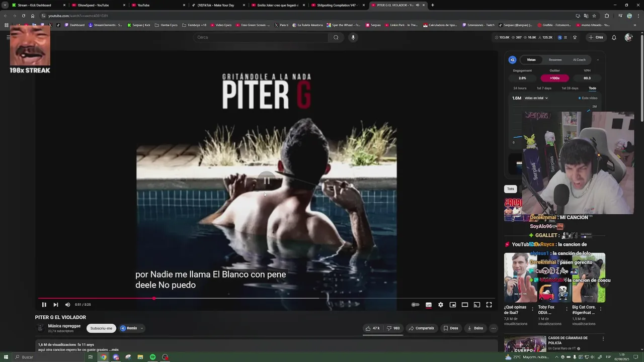Toggle the autoplay switch in the player
Image resolution: width=644 pixels, height=362 pixels.
tap(415, 305)
